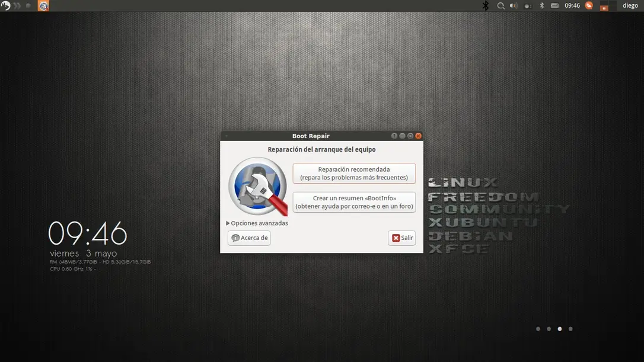This screenshot has height=362, width=644.
Task: Click Salir to exit Boot Repair
Action: pos(401,238)
